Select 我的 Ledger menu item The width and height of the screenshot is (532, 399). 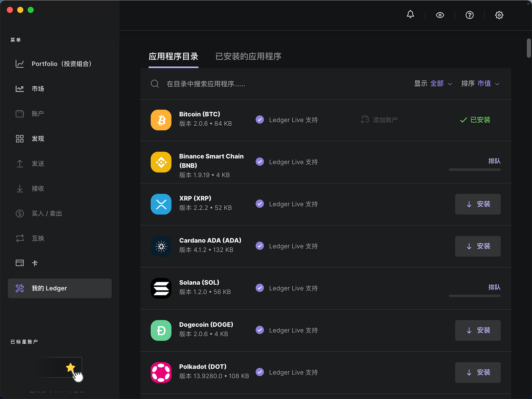pyautogui.click(x=60, y=288)
